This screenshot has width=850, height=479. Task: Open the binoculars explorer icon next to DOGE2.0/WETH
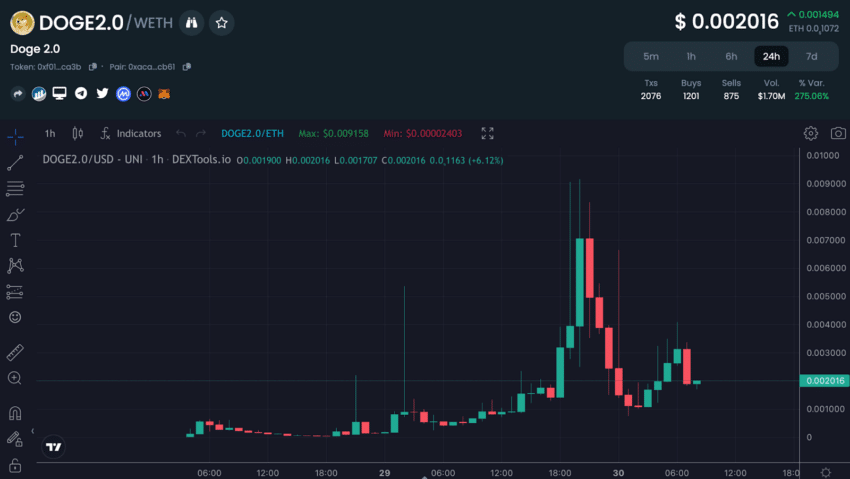point(191,23)
